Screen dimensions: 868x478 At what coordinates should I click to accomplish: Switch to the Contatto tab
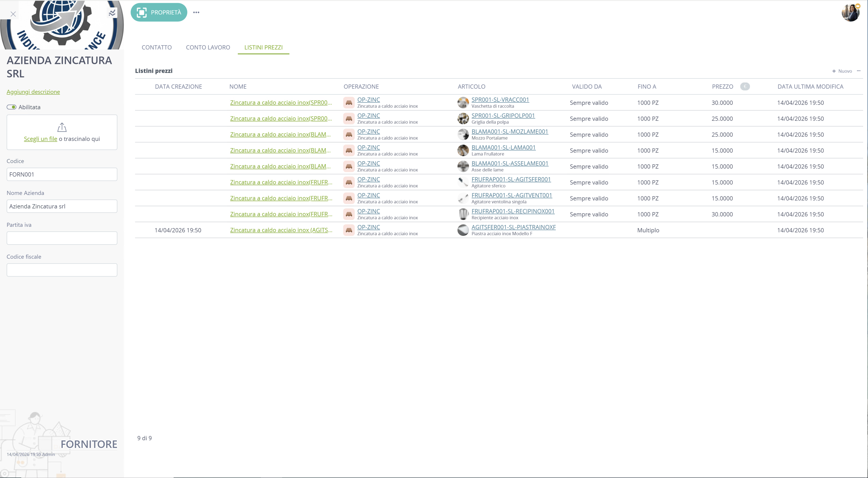156,48
